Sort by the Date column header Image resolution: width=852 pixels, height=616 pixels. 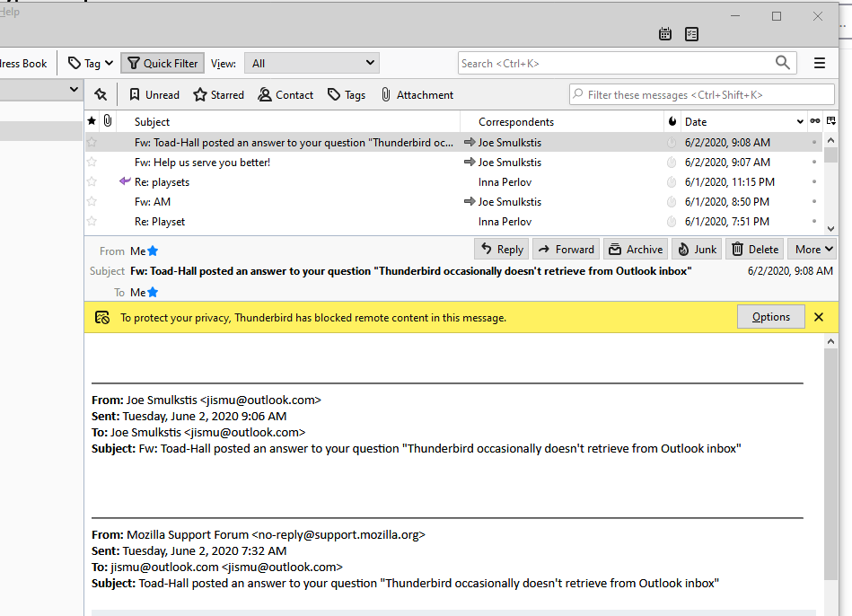[743, 122]
